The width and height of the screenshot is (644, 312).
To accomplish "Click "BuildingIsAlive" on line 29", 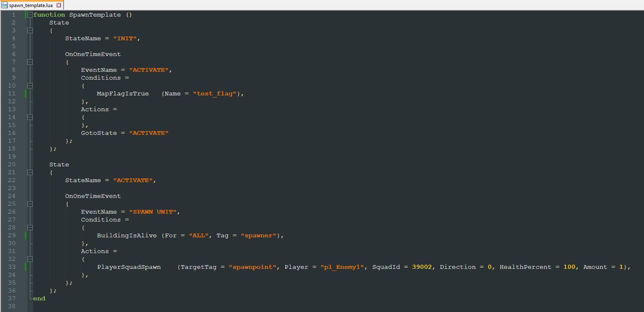I will click(127, 235).
